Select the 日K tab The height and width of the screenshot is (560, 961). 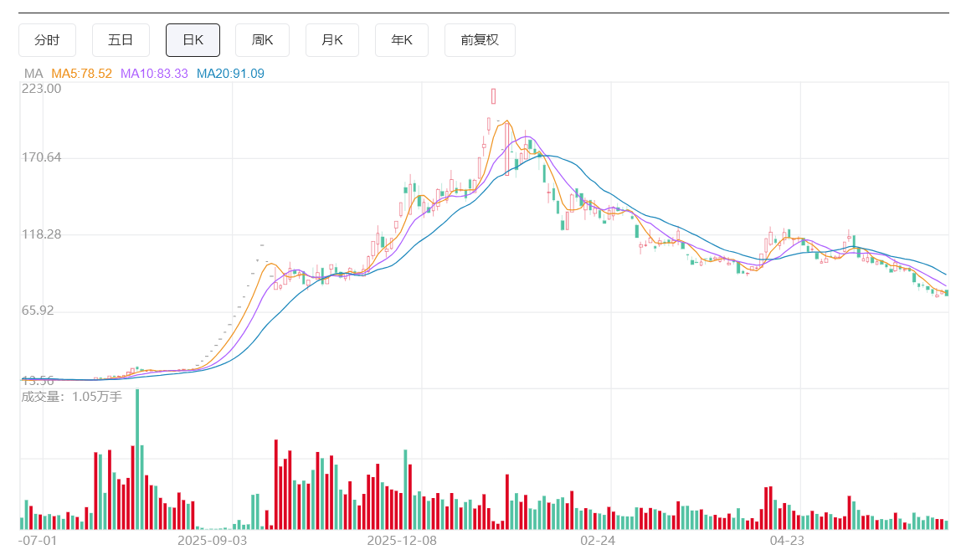pos(193,40)
